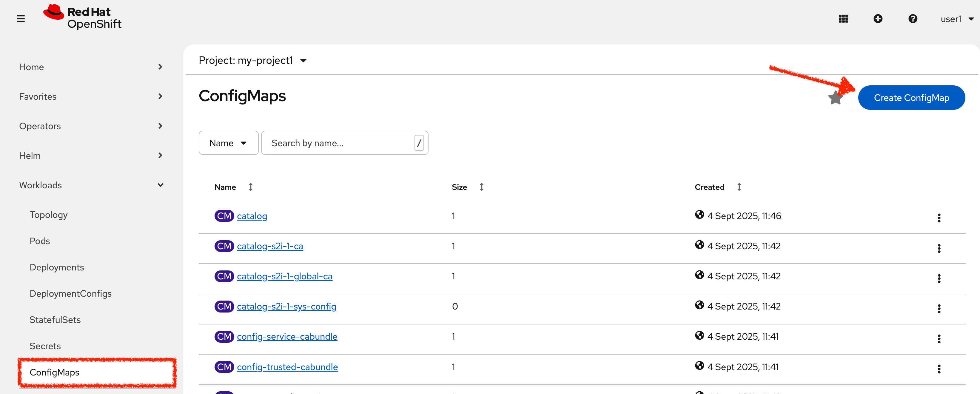Select Secrets in the sidebar
The width and height of the screenshot is (980, 394).
(x=45, y=346)
